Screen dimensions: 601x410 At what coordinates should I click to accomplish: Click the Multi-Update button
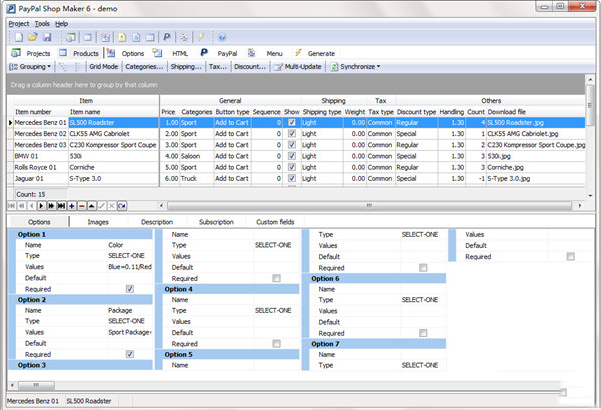coord(297,67)
